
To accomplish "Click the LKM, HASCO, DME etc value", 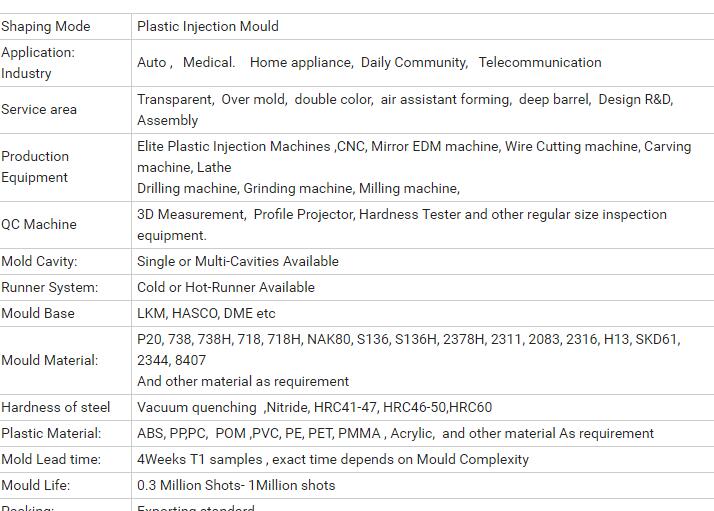I will click(x=206, y=313).
